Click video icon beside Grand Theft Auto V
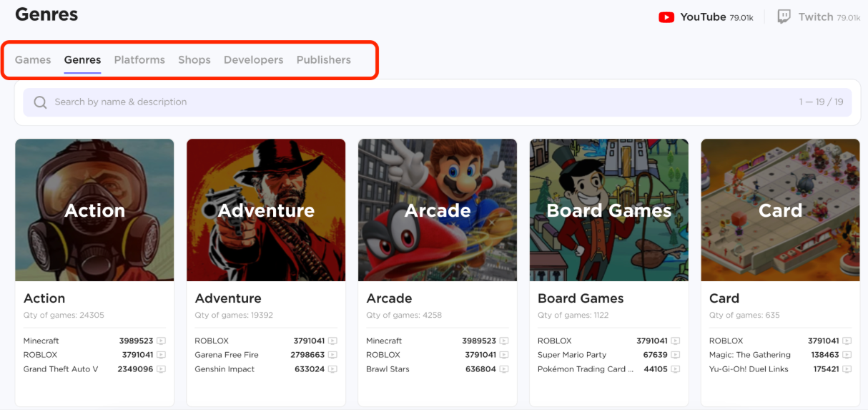The height and width of the screenshot is (410, 868). [161, 369]
